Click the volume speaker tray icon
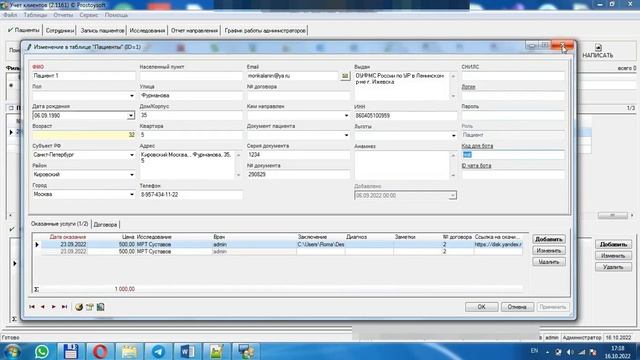Viewport: 640px width, 360px height. pos(570,352)
